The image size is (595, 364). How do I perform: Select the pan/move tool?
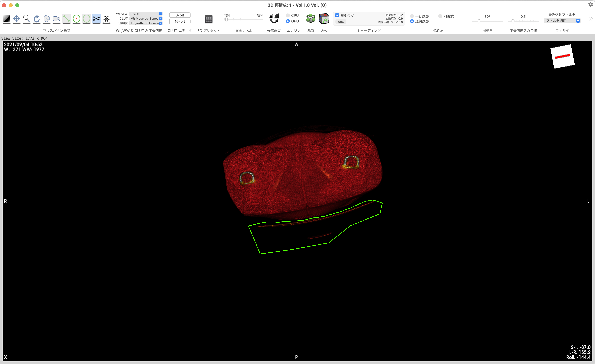(17, 19)
